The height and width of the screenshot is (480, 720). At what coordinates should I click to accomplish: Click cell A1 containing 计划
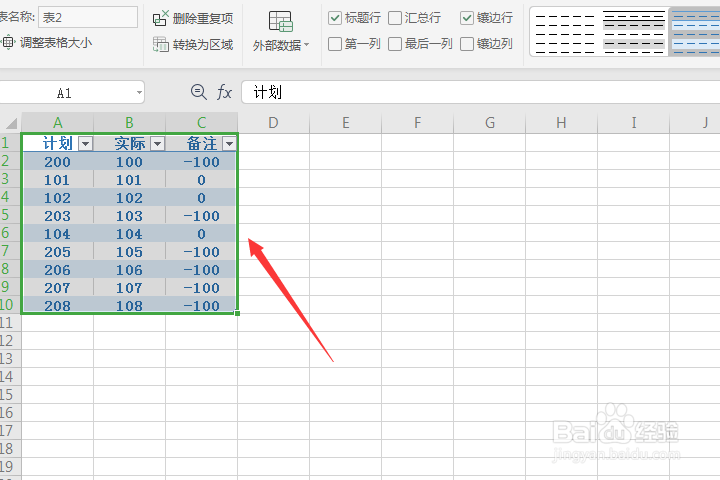click(57, 143)
